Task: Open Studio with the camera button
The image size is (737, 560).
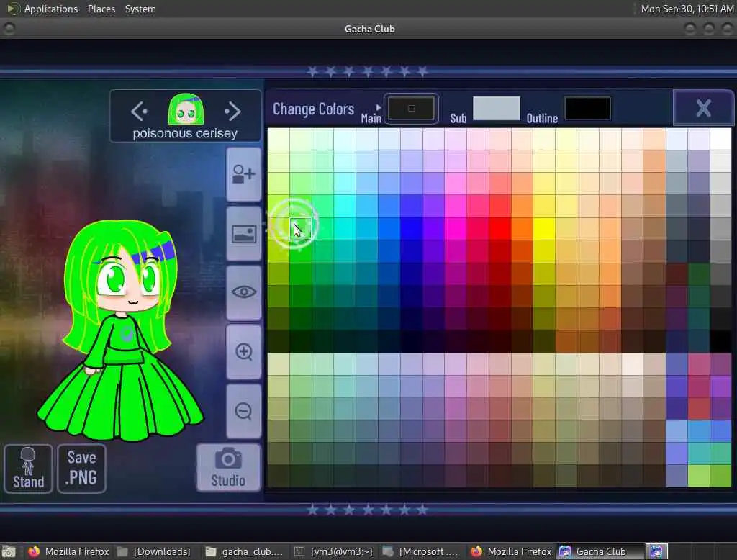Action: [228, 467]
